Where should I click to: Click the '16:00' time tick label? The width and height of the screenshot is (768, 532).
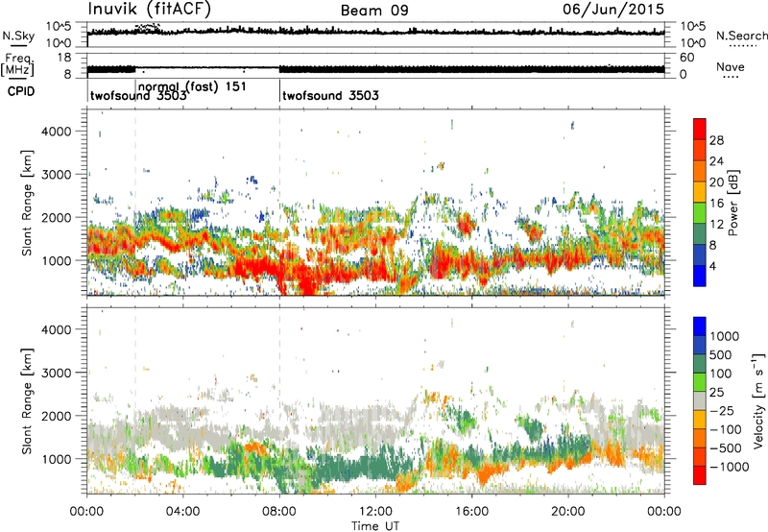[x=471, y=512]
